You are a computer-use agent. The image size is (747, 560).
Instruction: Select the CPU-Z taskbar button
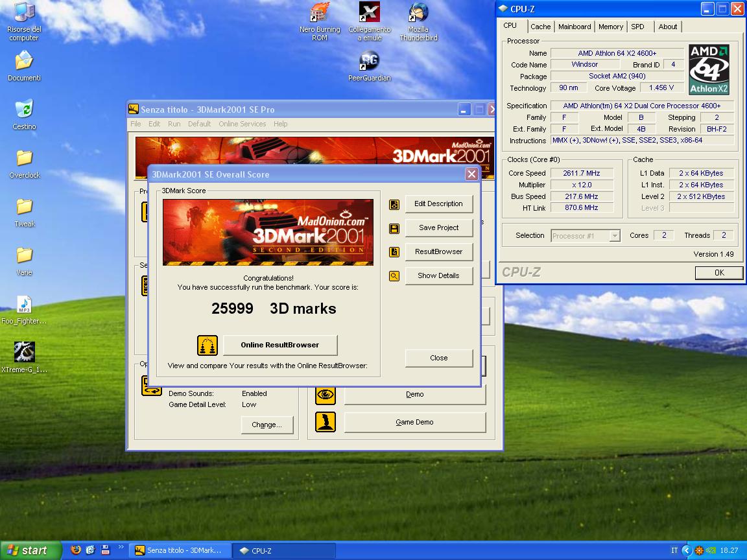click(x=283, y=550)
